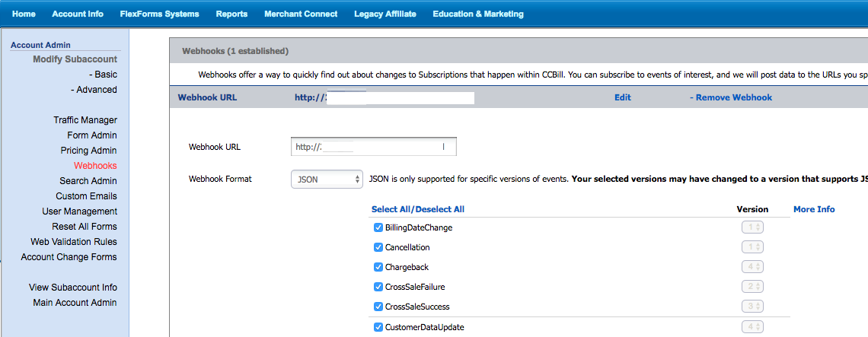Image resolution: width=868 pixels, height=337 pixels.
Task: Toggle the Chargeback event checkbox
Action: pyautogui.click(x=378, y=267)
